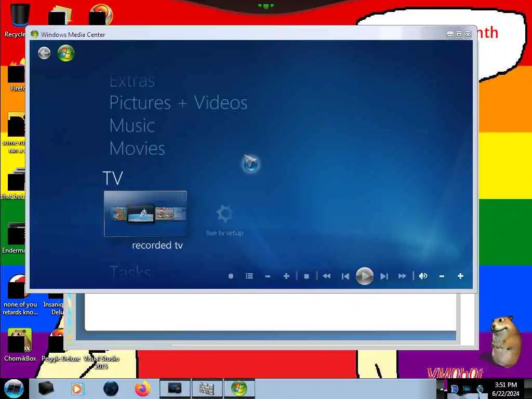Screen dimensions: 532x399
Task: Open 'none of you retards kno...' desktop icon
Action: click(20, 295)
